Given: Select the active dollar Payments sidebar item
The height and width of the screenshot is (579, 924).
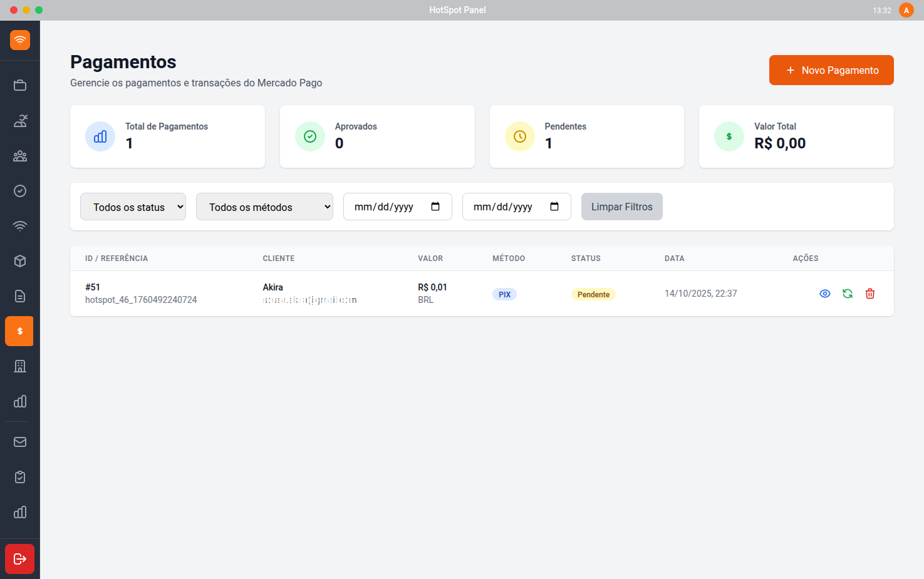Looking at the screenshot, I should pos(19,331).
